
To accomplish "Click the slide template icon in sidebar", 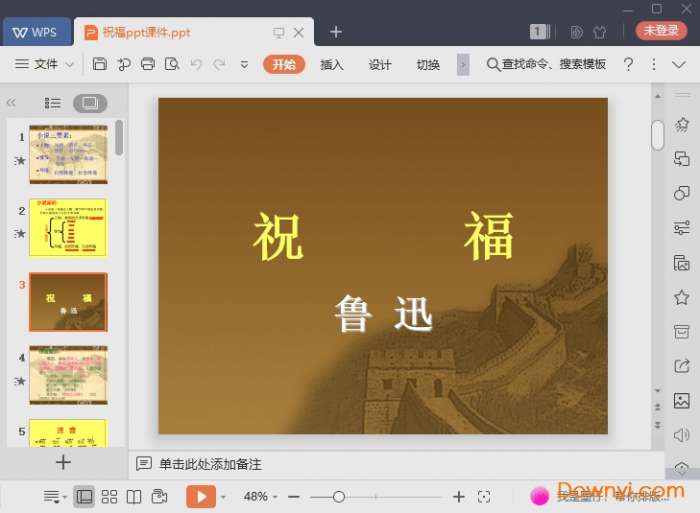I will pyautogui.click(x=682, y=263).
